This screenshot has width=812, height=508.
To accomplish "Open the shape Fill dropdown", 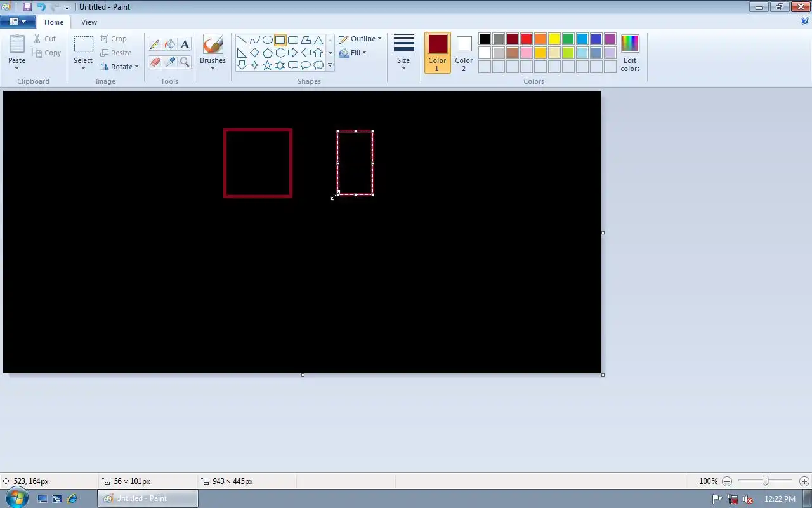I will pyautogui.click(x=353, y=53).
